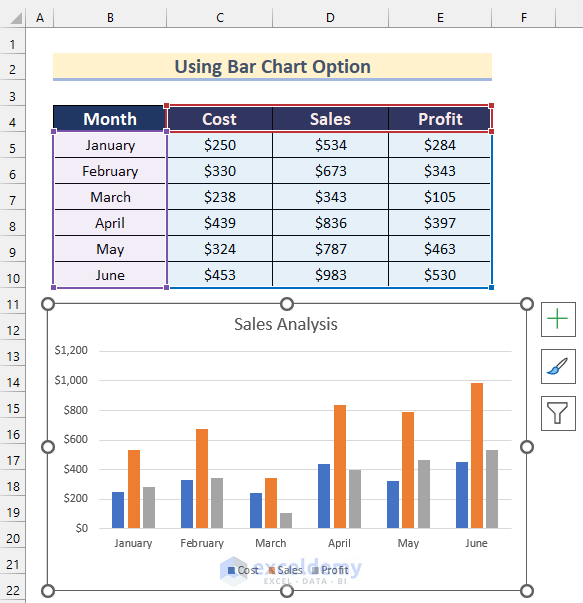Click the bottom-left chart resize handle
The width and height of the screenshot is (583, 603).
[48, 591]
